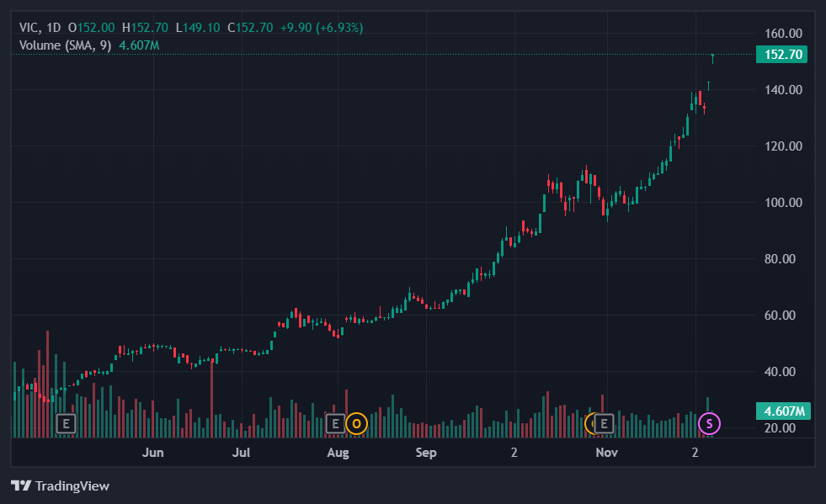
Task: Click the TradingView logo icon
Action: pos(21,485)
